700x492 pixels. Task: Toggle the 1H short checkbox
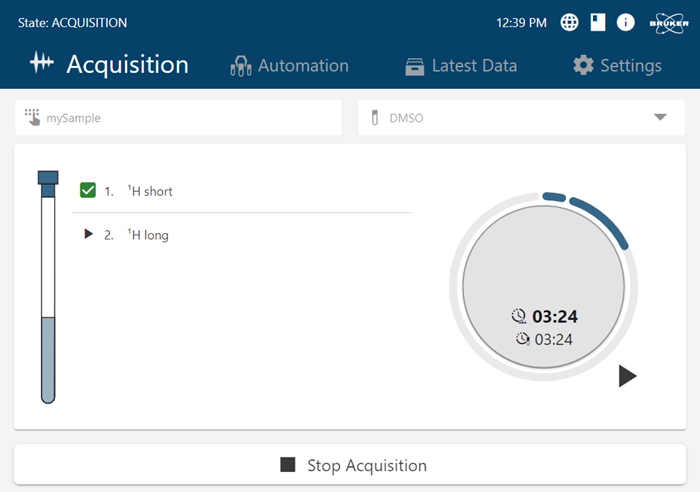click(x=88, y=190)
